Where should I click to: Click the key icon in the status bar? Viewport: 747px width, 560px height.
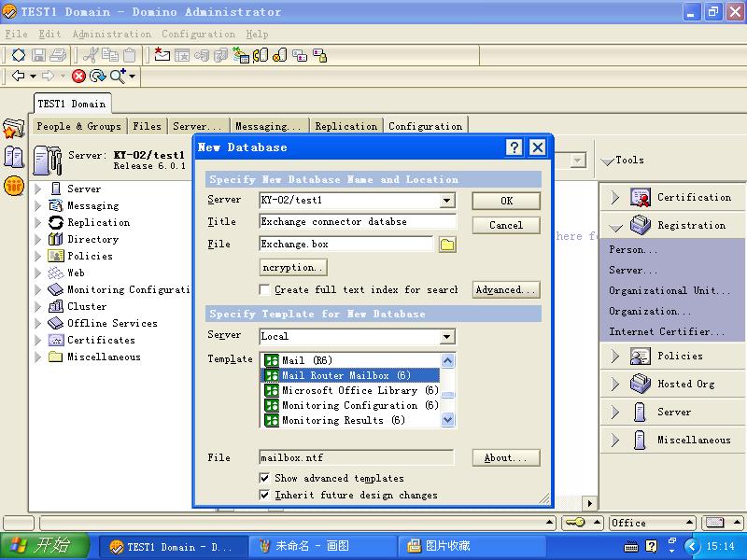[574, 523]
